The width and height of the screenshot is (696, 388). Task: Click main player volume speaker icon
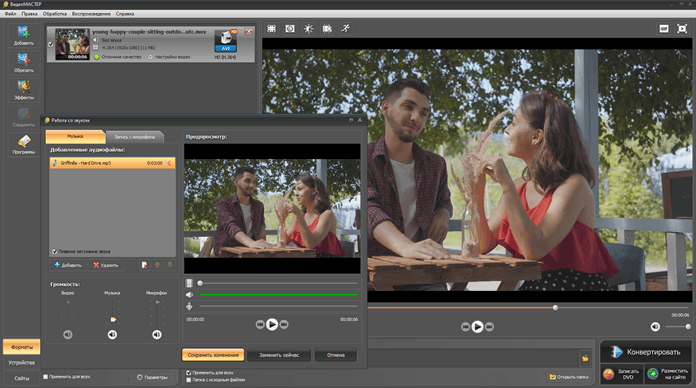click(x=655, y=327)
